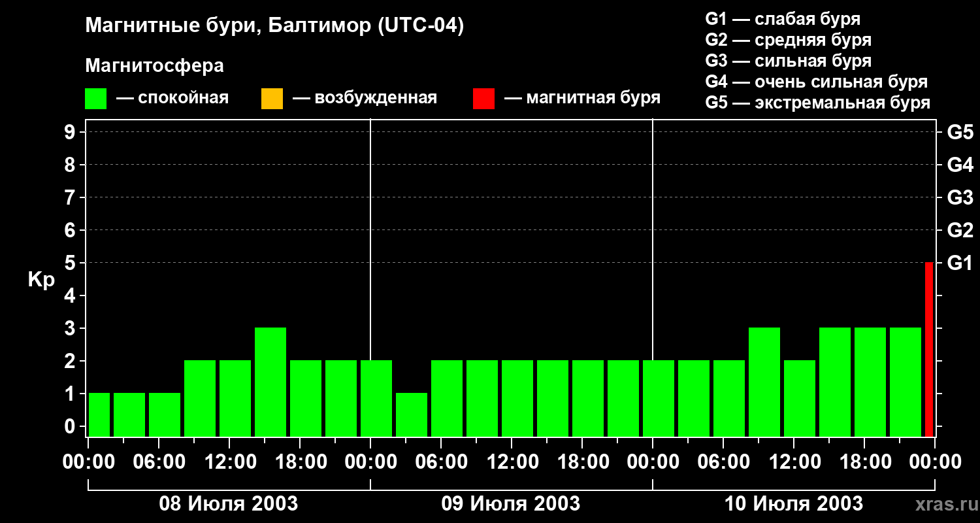Image resolution: width=980 pixels, height=523 pixels.
Task: Click 'G1 — слабая буря' legend line
Action: (783, 19)
